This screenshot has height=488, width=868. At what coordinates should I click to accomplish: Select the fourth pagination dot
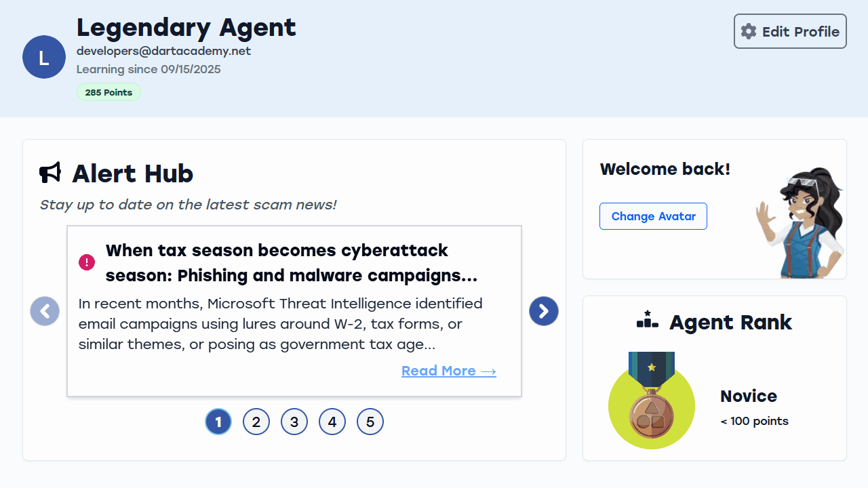pyautogui.click(x=332, y=421)
